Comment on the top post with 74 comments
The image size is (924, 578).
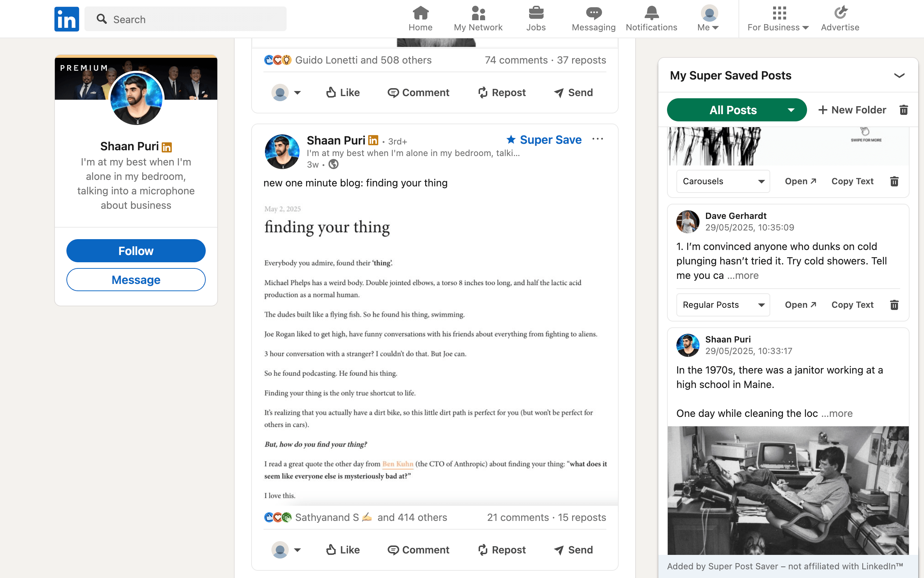(418, 92)
